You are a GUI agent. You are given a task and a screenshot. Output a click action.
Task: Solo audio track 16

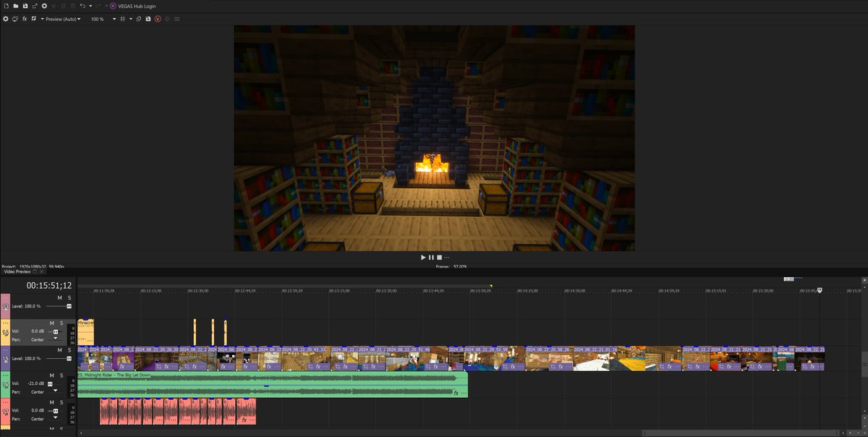coord(61,375)
